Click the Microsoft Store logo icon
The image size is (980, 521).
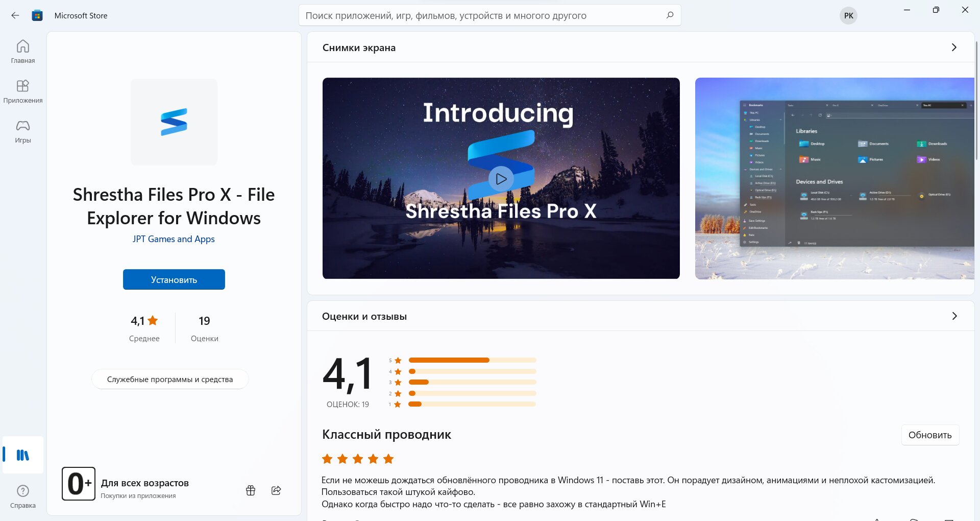37,15
